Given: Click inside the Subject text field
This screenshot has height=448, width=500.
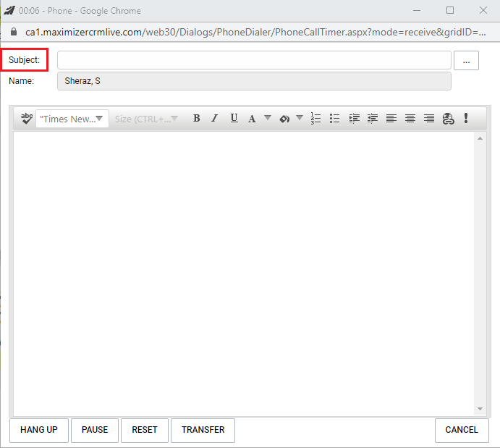Looking at the screenshot, I should (x=254, y=60).
